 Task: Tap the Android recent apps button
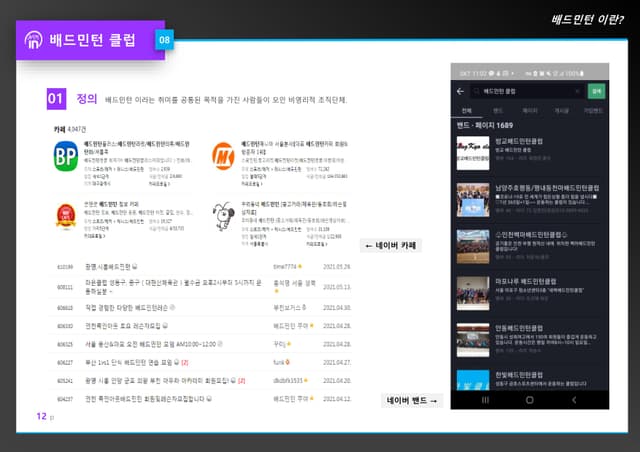click(485, 400)
